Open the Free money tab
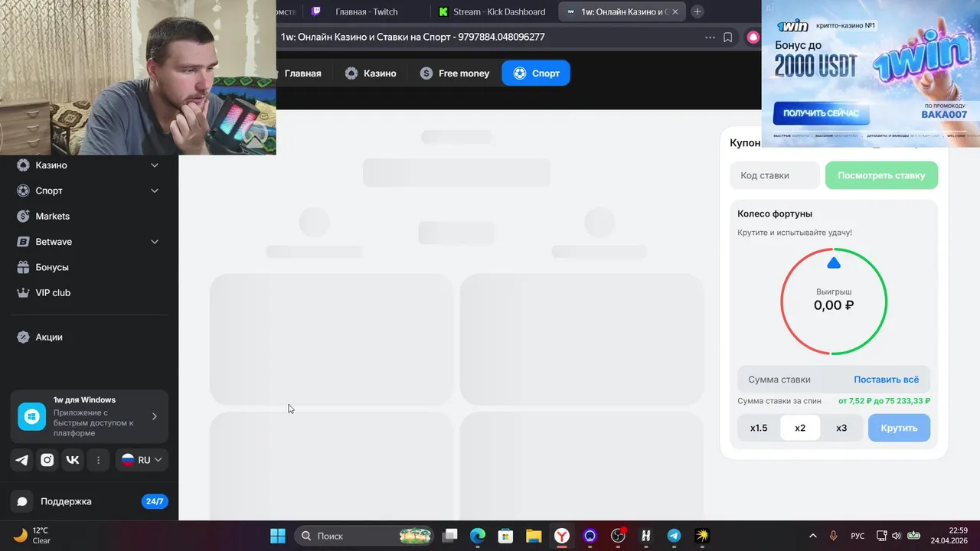 pyautogui.click(x=455, y=73)
